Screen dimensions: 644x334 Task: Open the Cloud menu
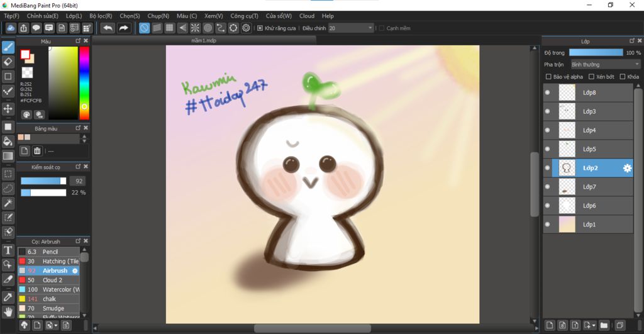point(307,16)
